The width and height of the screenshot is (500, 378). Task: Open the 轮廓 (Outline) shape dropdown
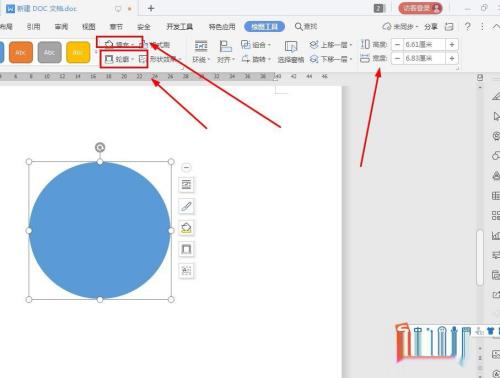pyautogui.click(x=119, y=59)
